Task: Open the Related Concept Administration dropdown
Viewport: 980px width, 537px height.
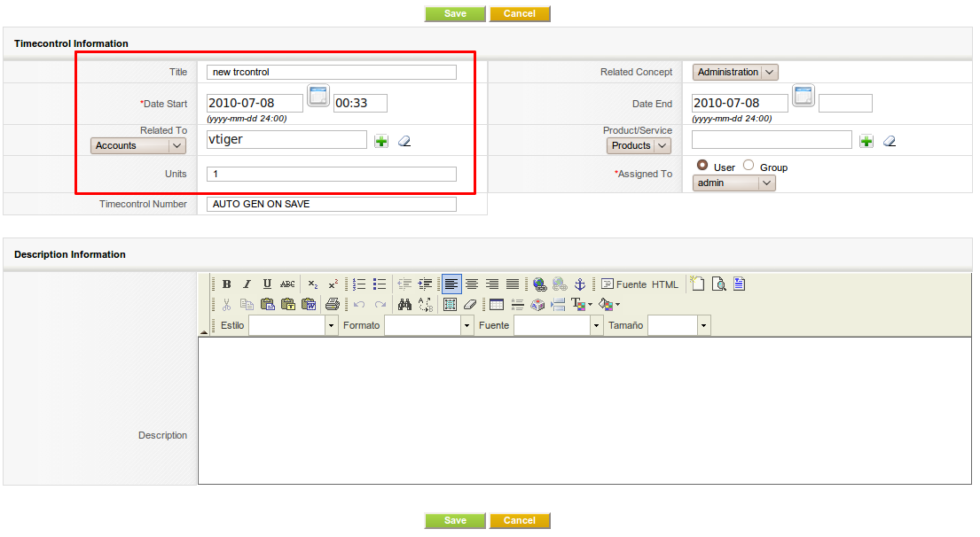Action: (x=735, y=73)
